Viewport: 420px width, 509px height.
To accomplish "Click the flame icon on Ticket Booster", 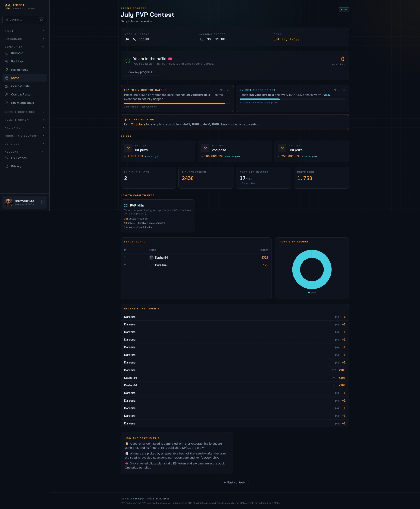I will point(125,120).
